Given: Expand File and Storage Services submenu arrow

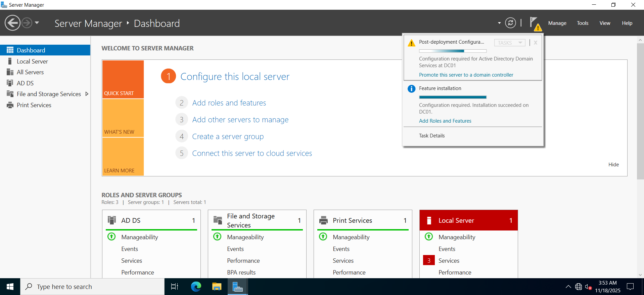Looking at the screenshot, I should point(87,94).
